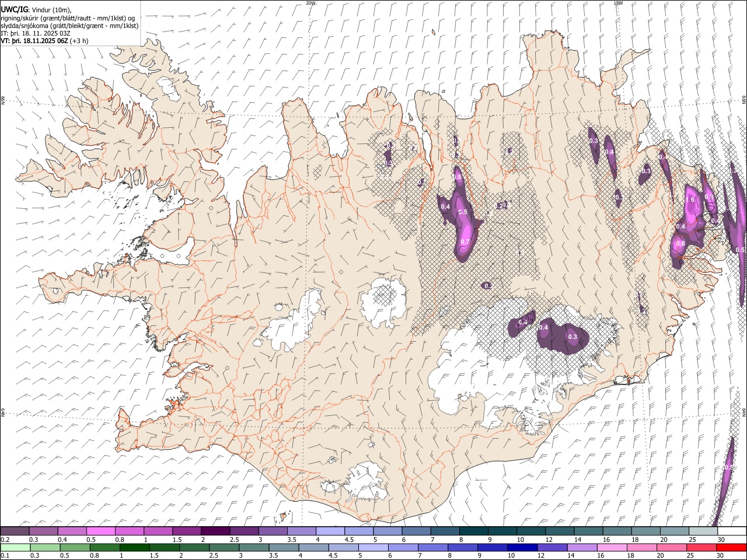Pick the dark teal top-row swatch 8–9

coord(473,531)
